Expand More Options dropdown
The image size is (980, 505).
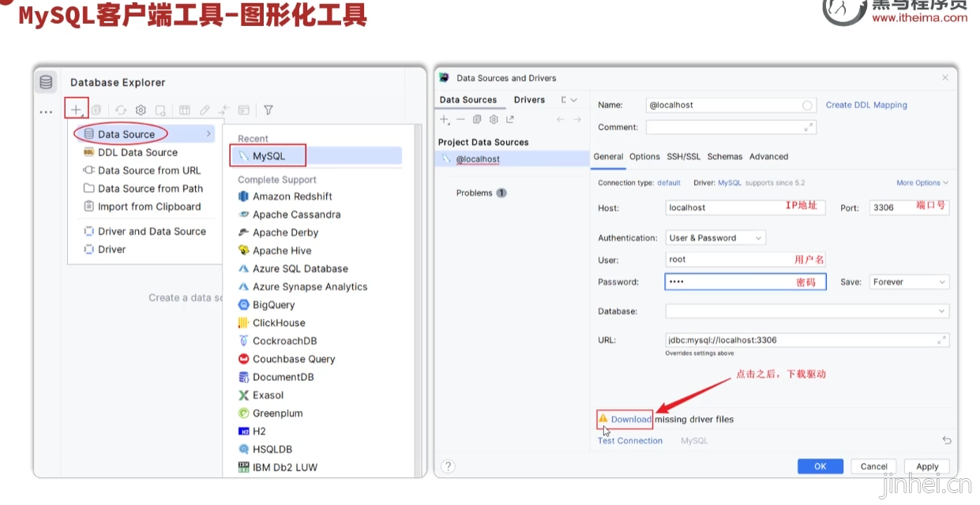922,182
